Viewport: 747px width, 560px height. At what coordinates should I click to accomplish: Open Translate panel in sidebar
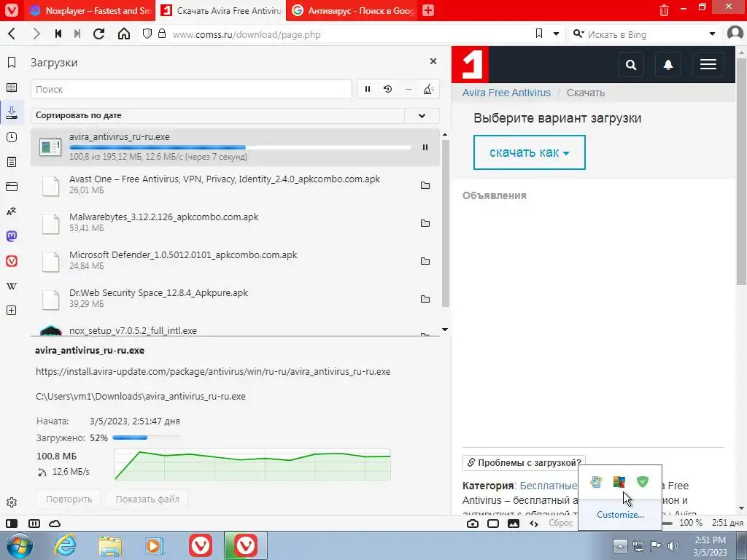pos(12,211)
